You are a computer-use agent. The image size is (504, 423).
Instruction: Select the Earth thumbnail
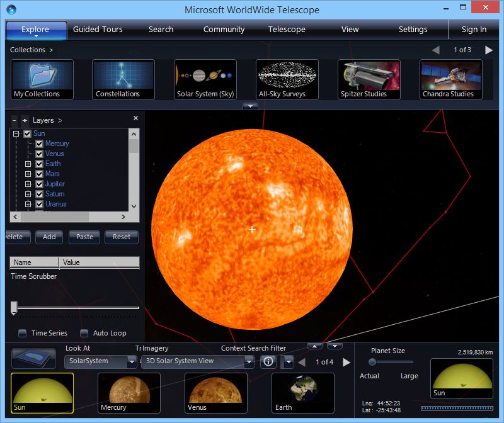coord(303,393)
